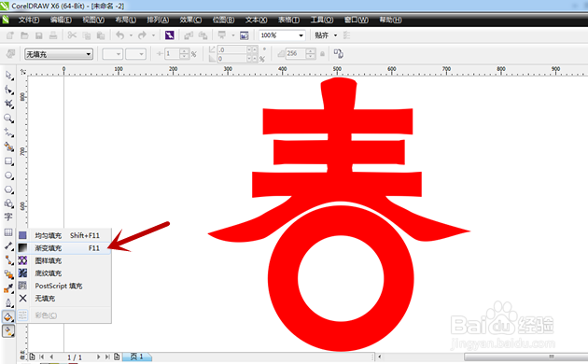Click the 256 steps input field
The image size is (588, 364).
click(296, 54)
